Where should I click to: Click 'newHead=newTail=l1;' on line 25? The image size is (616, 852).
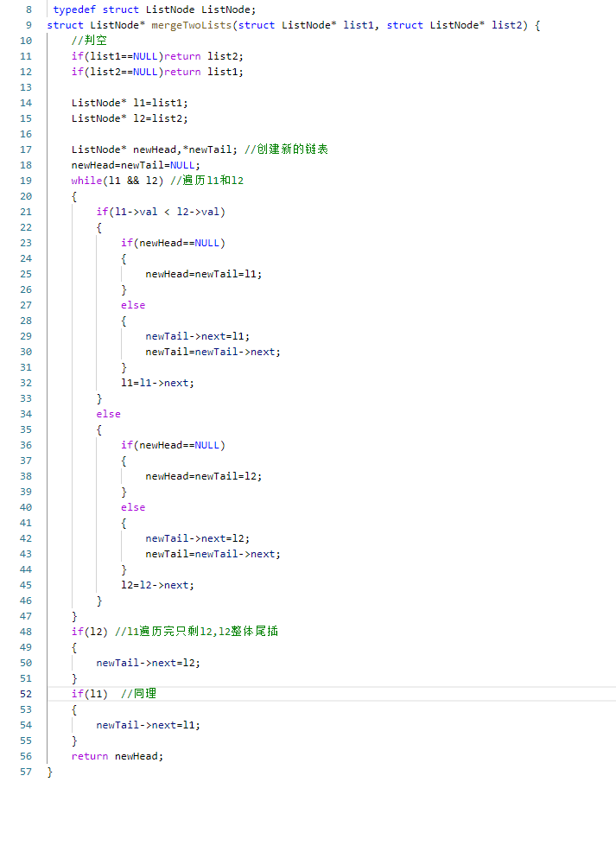[x=204, y=274]
